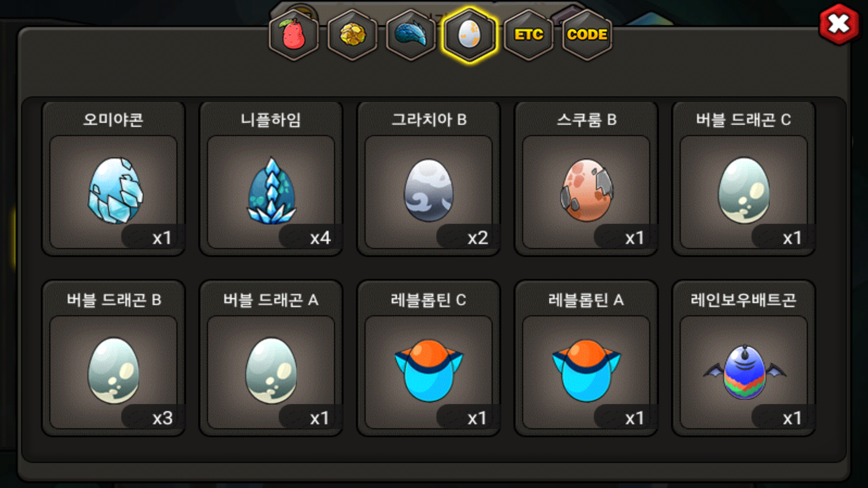Open the blue dragon scale tab

click(x=411, y=35)
